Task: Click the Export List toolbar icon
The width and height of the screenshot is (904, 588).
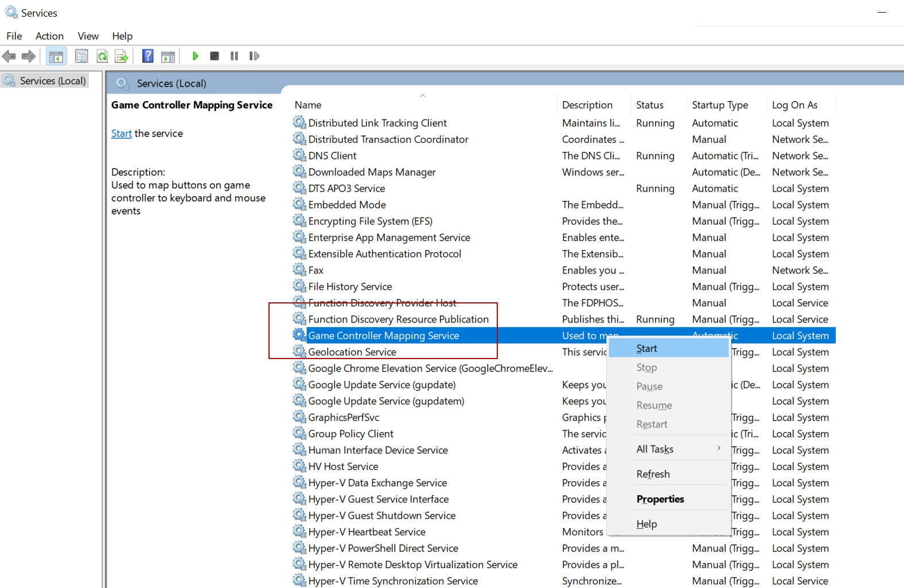Action: 121,56
